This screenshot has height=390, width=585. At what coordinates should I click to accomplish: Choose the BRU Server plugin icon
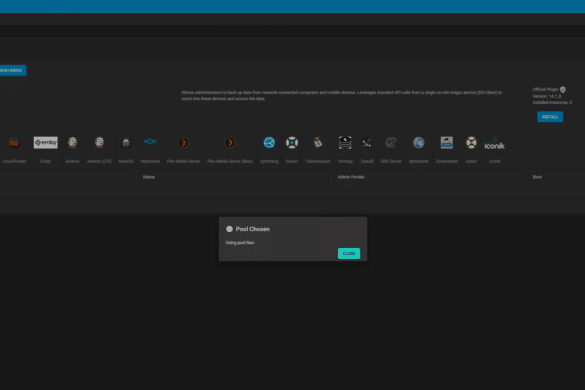coord(391,143)
